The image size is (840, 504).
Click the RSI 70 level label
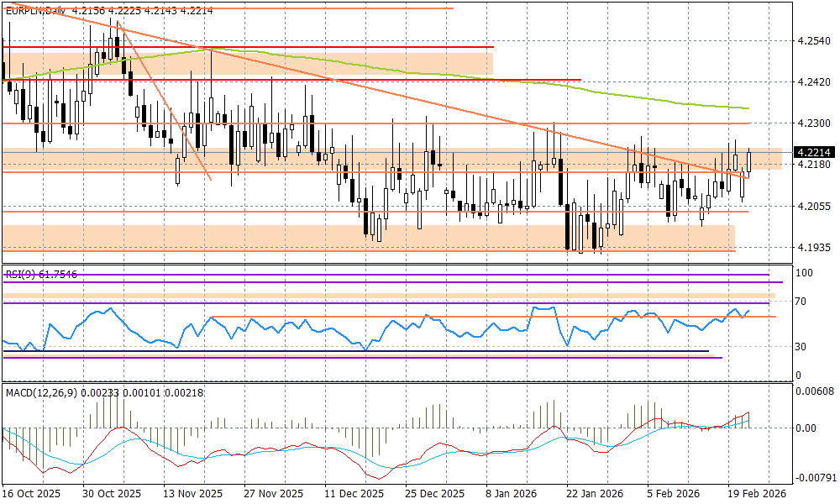[x=803, y=302]
